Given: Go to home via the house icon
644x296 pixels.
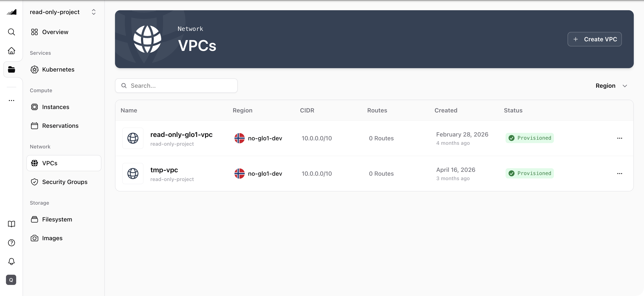Looking at the screenshot, I should pos(11,50).
